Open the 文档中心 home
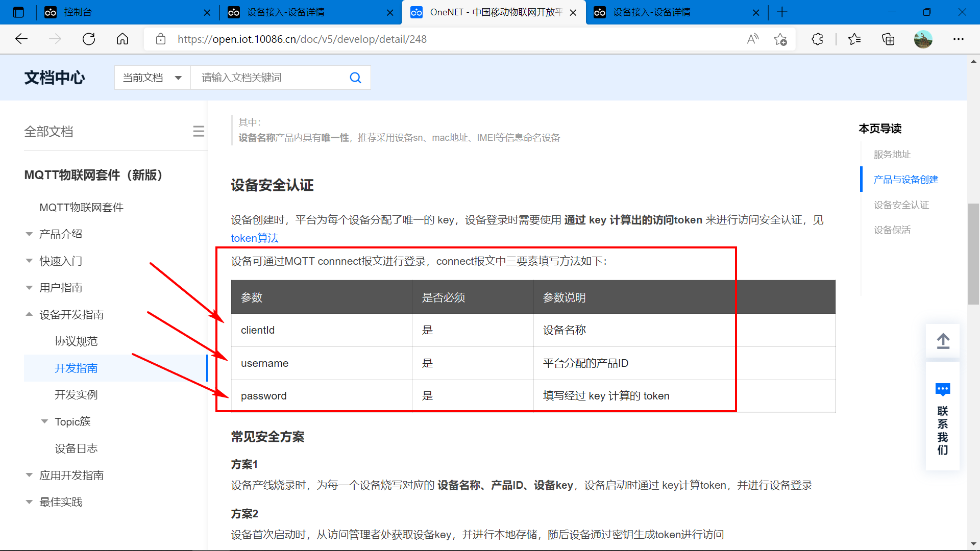 pos(55,78)
